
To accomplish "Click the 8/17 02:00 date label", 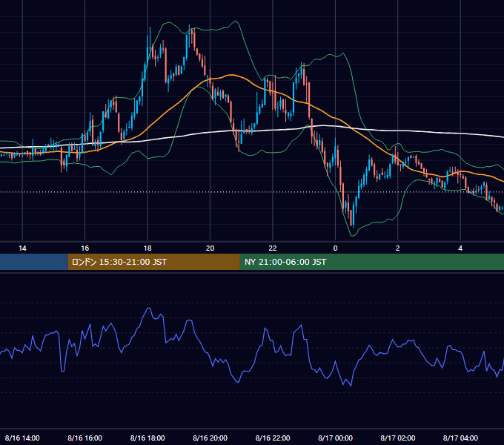I will pyautogui.click(x=397, y=438).
